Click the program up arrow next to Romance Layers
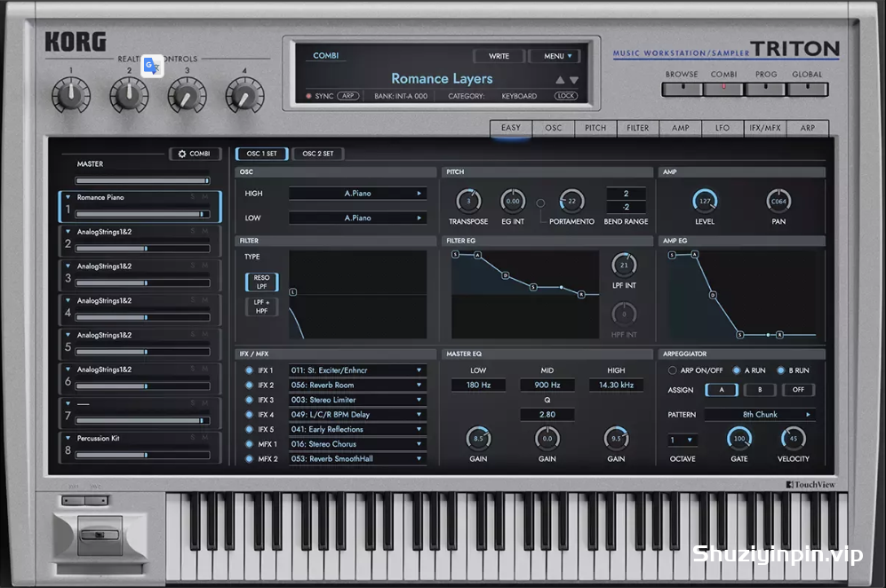 point(560,80)
